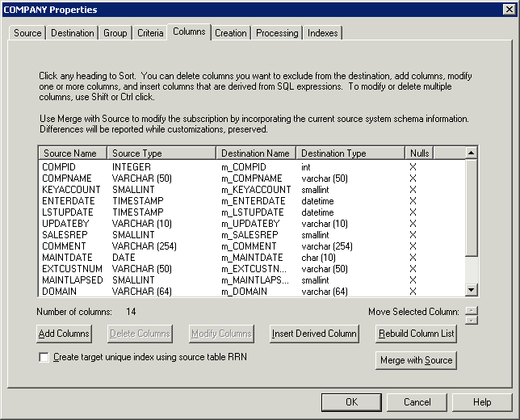Close the COMPANY Properties dialog
Screen dimensions: 520x420
[x=509, y=10]
